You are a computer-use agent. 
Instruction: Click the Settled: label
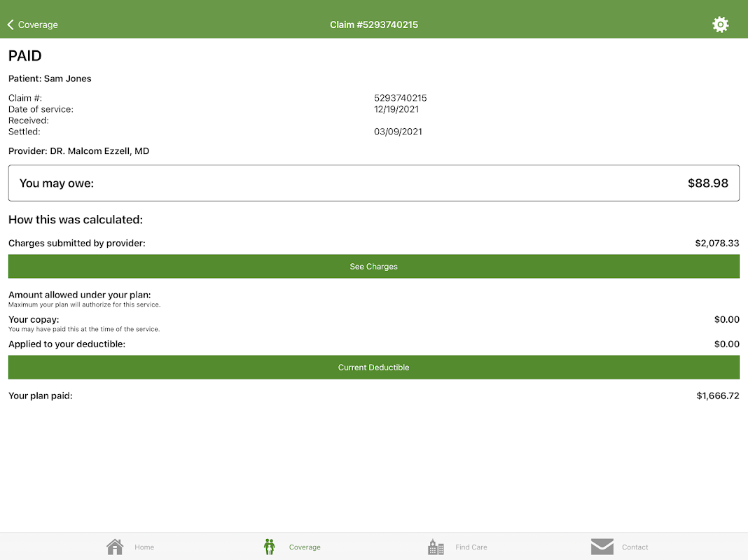click(x=24, y=132)
